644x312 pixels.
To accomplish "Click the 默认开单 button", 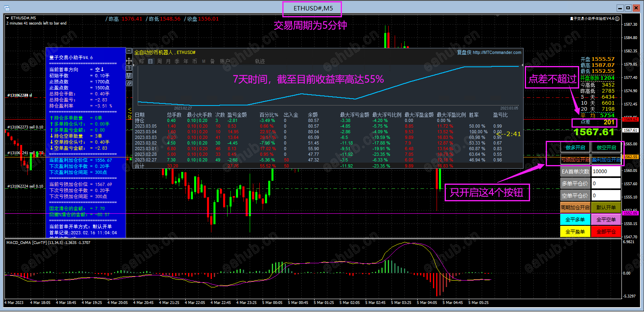I will tap(606, 208).
